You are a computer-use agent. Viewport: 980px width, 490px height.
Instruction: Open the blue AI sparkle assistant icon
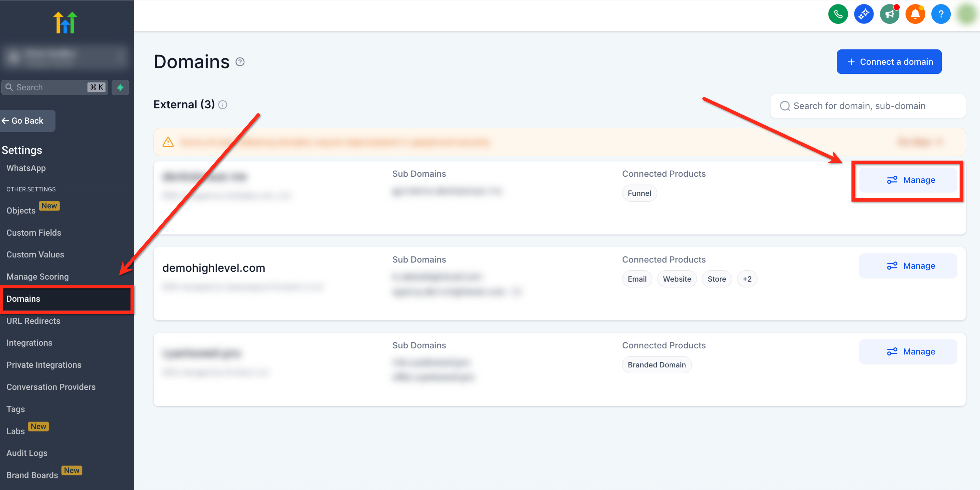(x=864, y=14)
